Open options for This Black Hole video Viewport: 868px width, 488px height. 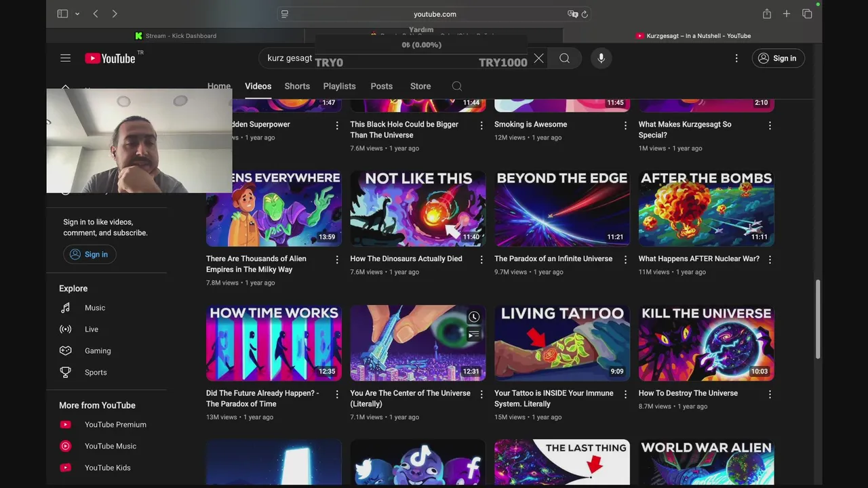click(x=481, y=125)
